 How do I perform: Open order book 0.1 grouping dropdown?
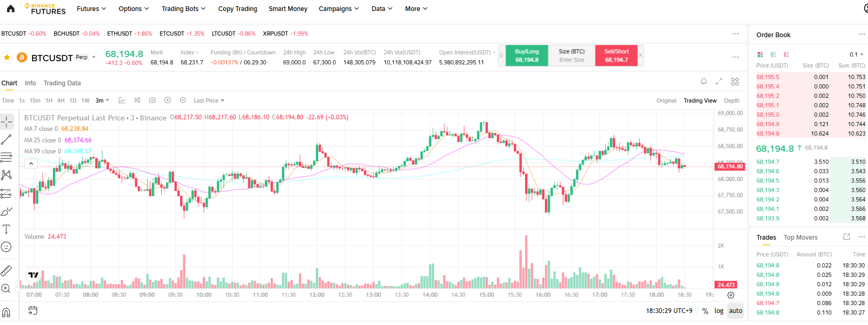tap(856, 54)
